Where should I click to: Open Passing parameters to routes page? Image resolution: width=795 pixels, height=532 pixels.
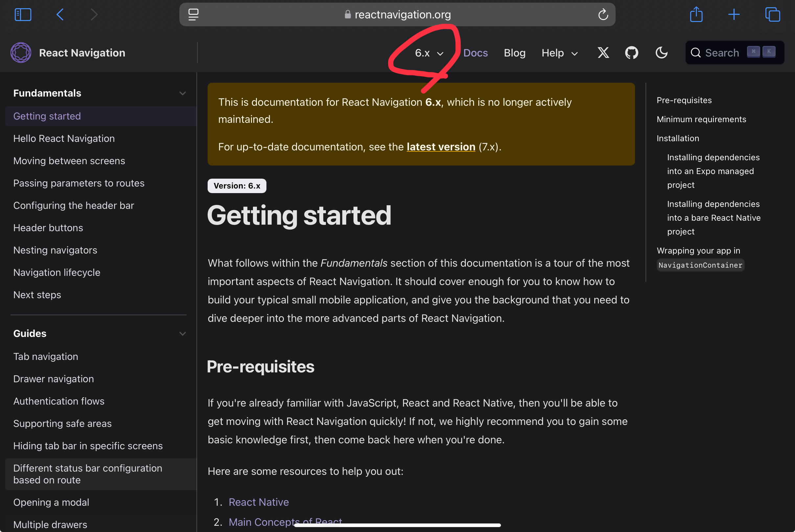click(x=101, y=183)
